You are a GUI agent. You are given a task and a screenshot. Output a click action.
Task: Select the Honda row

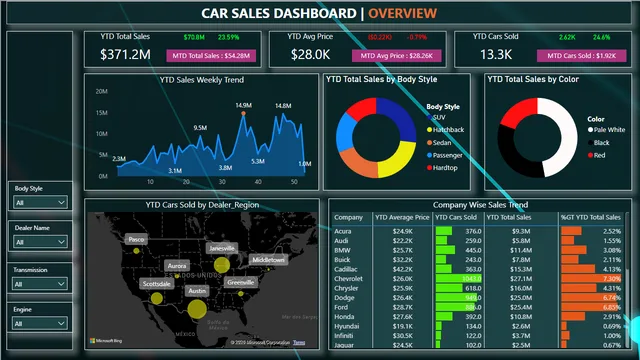pos(478,317)
